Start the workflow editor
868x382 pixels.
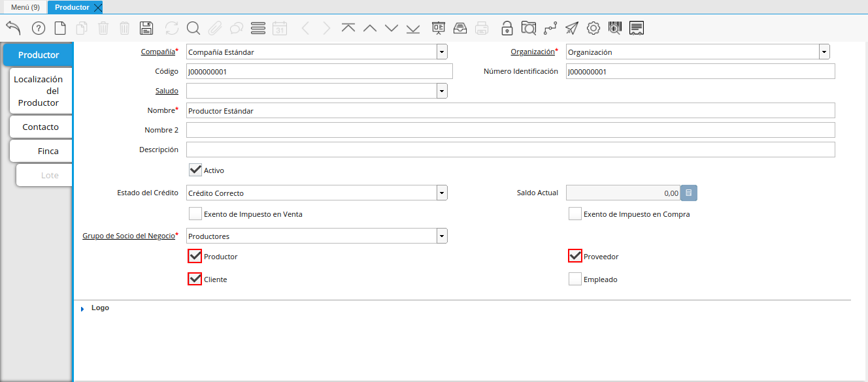click(551, 27)
